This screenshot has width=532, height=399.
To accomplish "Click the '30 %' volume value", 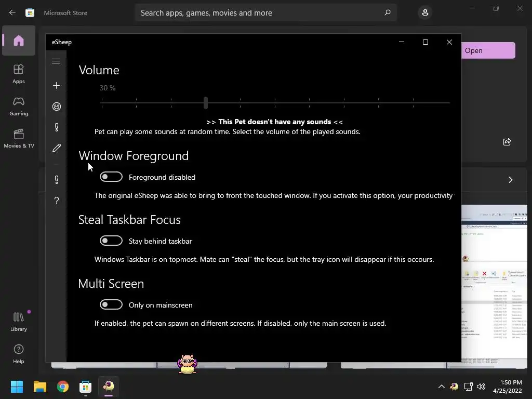I will 108,88.
